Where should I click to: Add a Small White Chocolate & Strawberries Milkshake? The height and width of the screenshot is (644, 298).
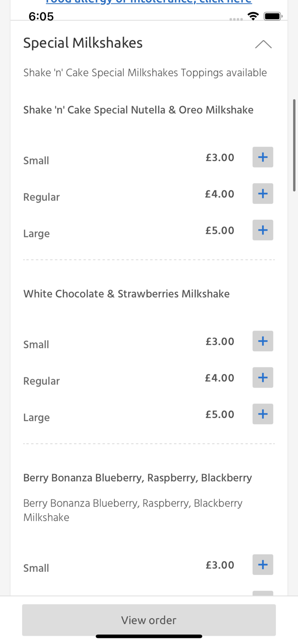(263, 341)
